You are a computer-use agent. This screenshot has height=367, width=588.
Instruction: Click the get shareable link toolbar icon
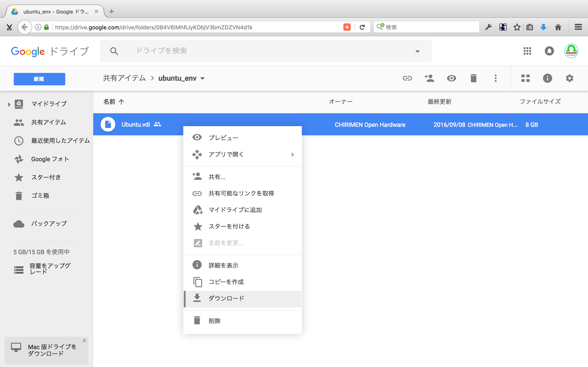[x=407, y=78]
